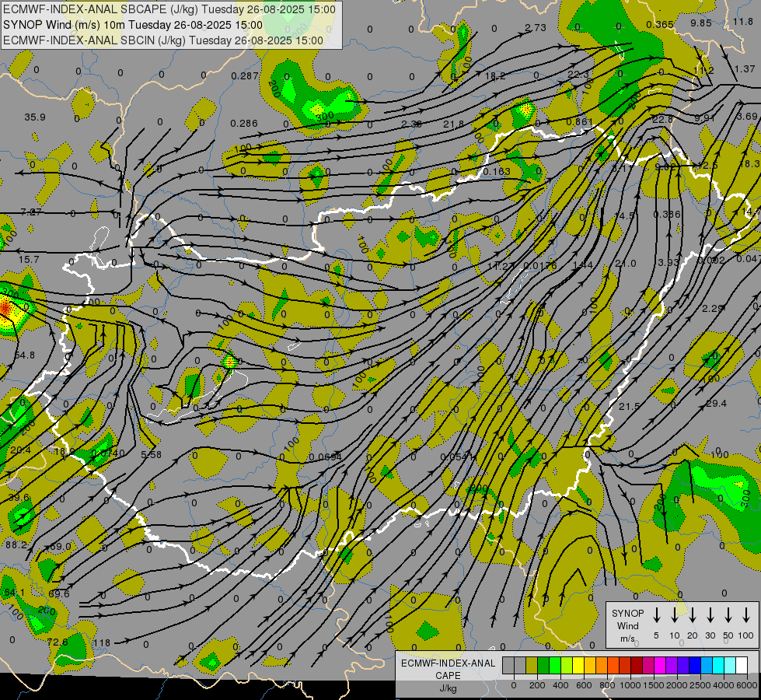Click the 39.6 value on the map

[x=19, y=498]
